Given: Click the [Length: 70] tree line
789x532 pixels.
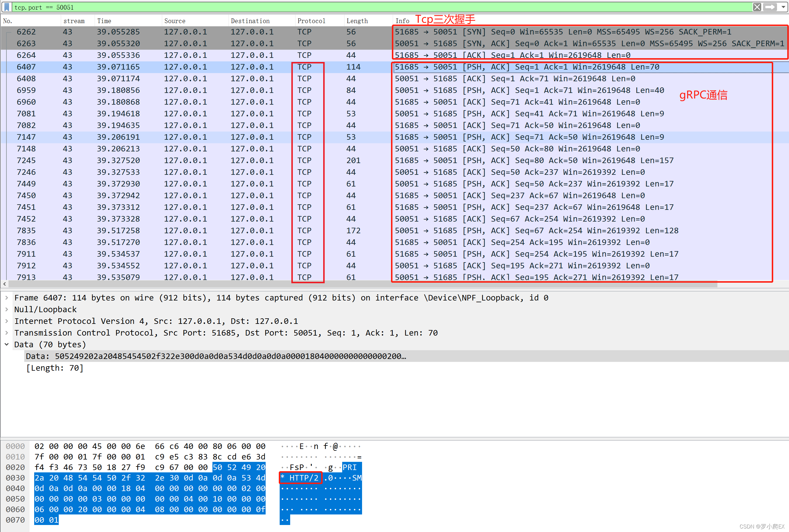Looking at the screenshot, I should pyautogui.click(x=55, y=368).
